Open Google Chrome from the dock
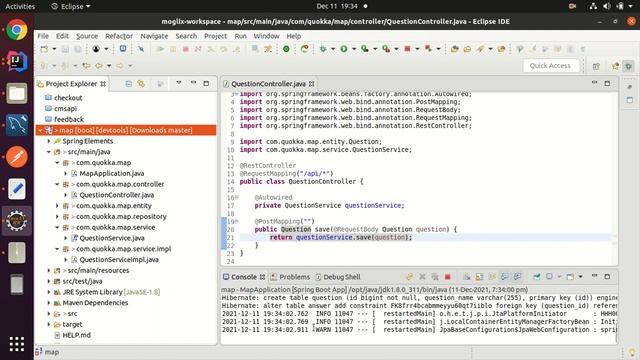 point(17,30)
